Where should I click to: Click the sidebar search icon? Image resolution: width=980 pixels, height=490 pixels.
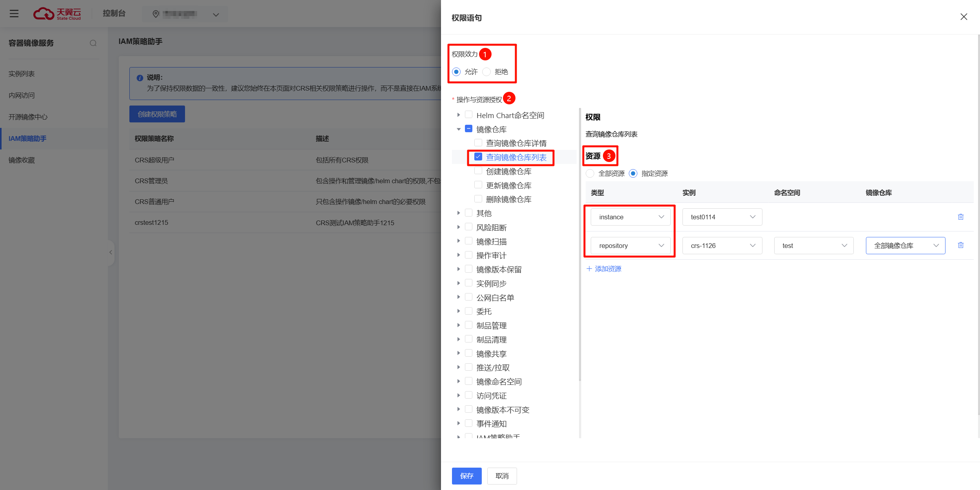(93, 43)
